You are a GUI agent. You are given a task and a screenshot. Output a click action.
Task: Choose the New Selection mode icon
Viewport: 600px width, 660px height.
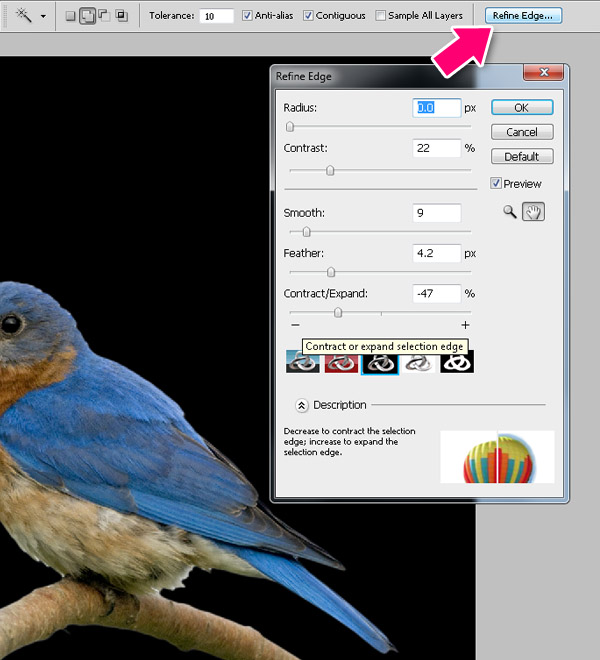click(x=70, y=16)
